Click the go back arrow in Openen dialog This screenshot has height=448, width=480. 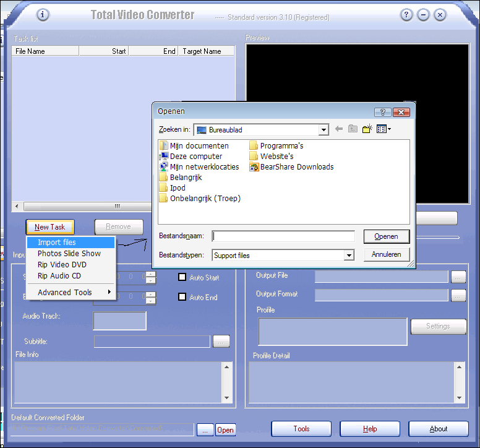(x=339, y=129)
